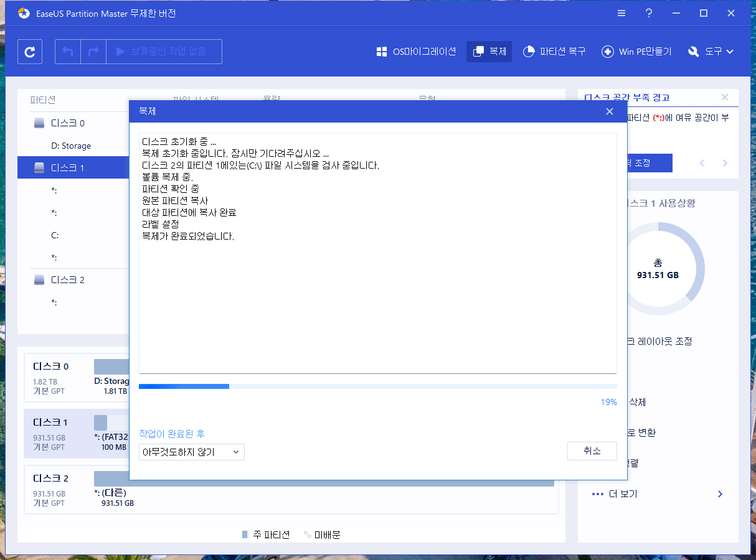
Task: Click the 파티션 column header
Action: 43,100
